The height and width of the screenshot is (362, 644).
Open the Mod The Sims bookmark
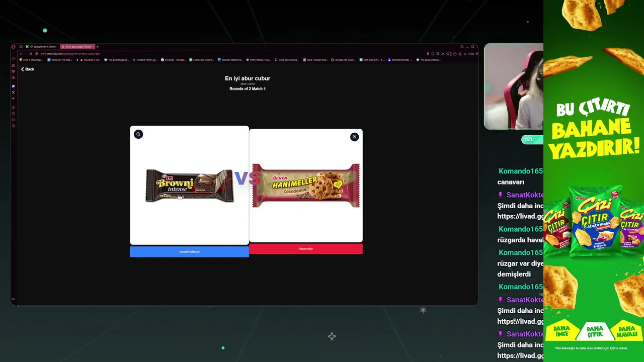point(373,60)
